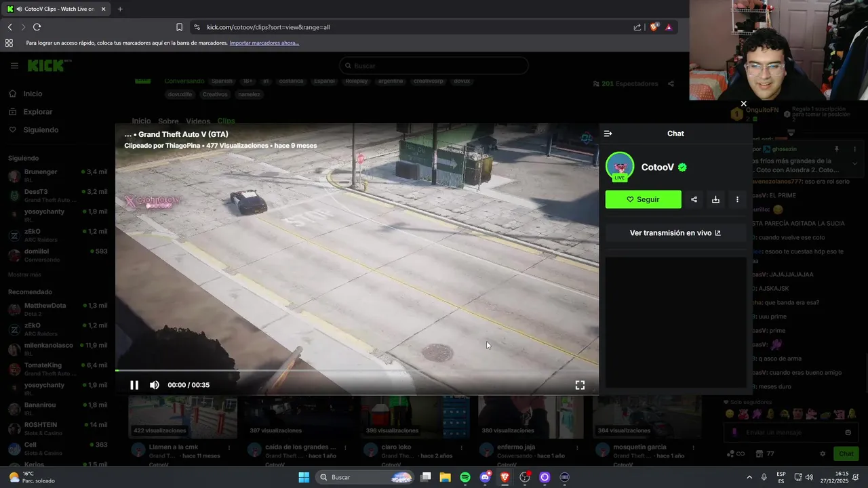868x488 pixels.
Task: Toggle the Kick sidebar hamburger menu
Action: (14, 66)
